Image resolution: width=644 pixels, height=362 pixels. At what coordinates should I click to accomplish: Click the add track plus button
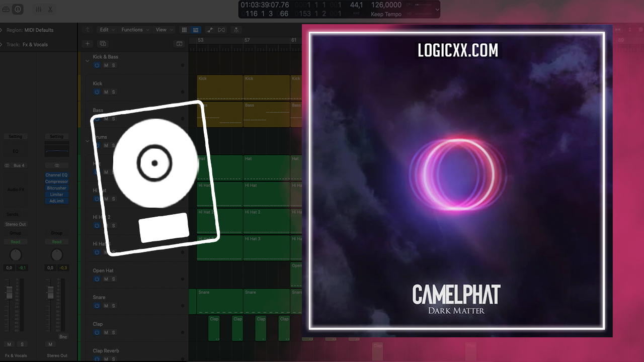coord(88,44)
